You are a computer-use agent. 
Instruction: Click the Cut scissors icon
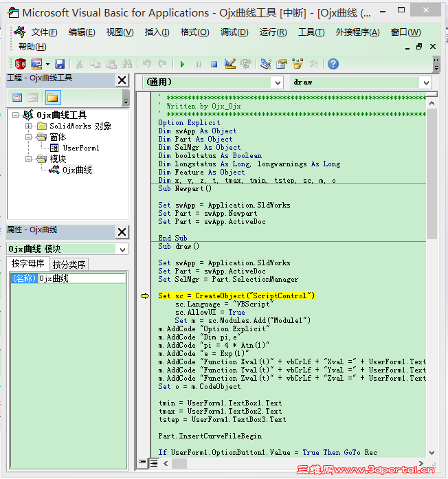point(80,64)
